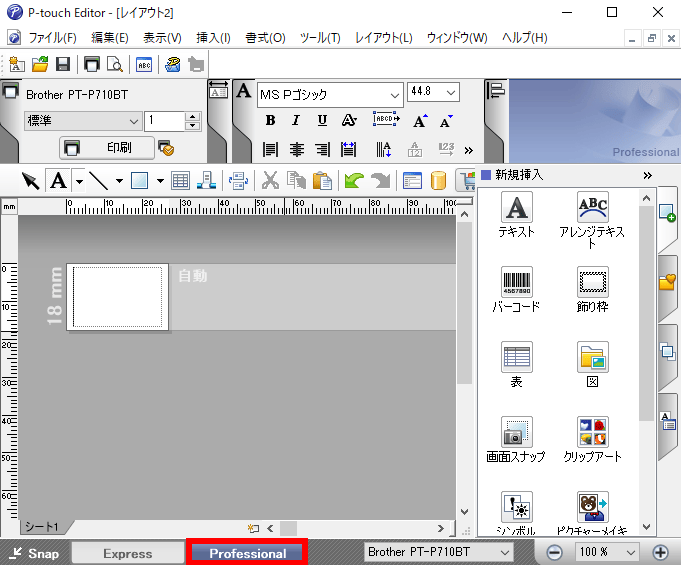Open the MS Pゴシック font dropdown

394,95
